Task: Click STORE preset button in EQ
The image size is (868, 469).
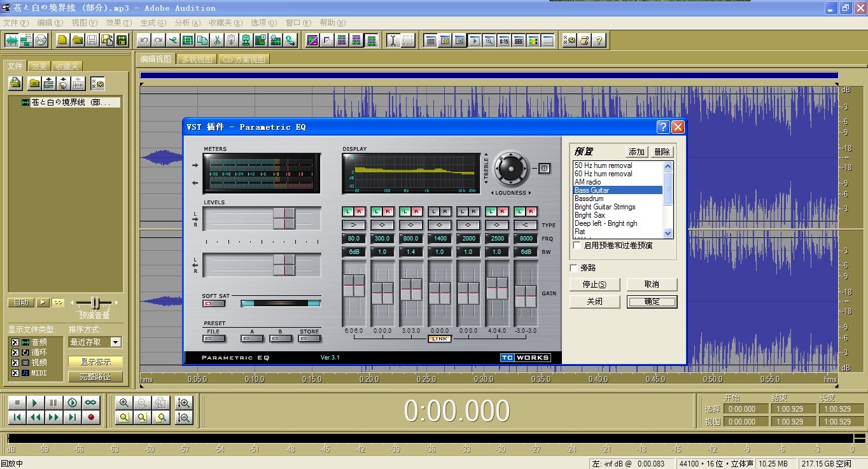Action: pos(309,339)
